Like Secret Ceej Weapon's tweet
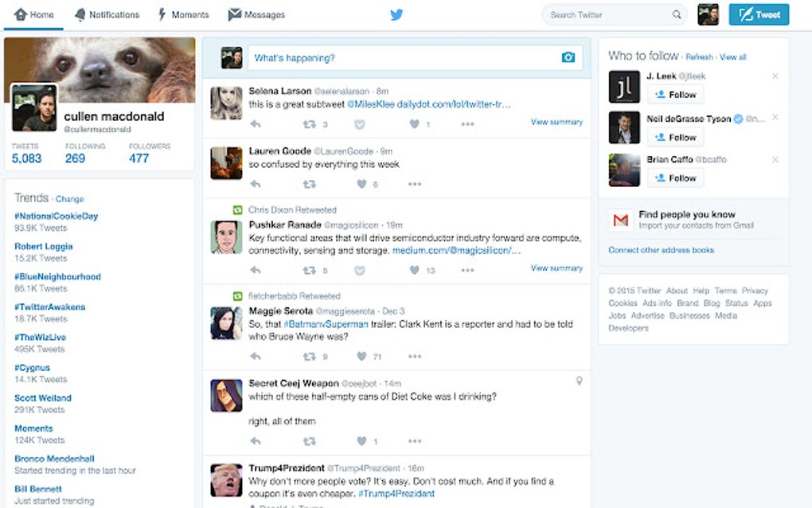 361,441
